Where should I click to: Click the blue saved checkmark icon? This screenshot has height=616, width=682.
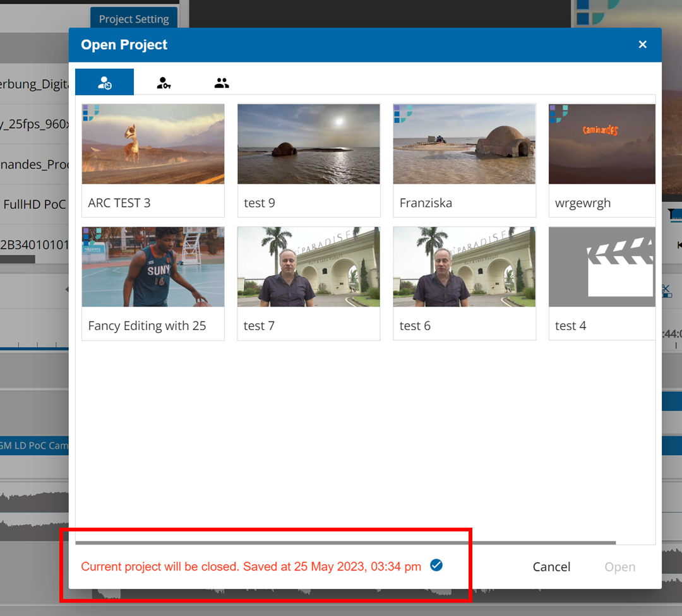pos(436,566)
